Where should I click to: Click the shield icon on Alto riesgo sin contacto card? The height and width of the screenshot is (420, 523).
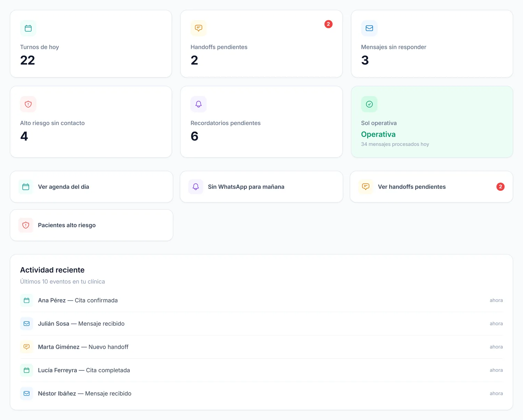click(x=28, y=104)
